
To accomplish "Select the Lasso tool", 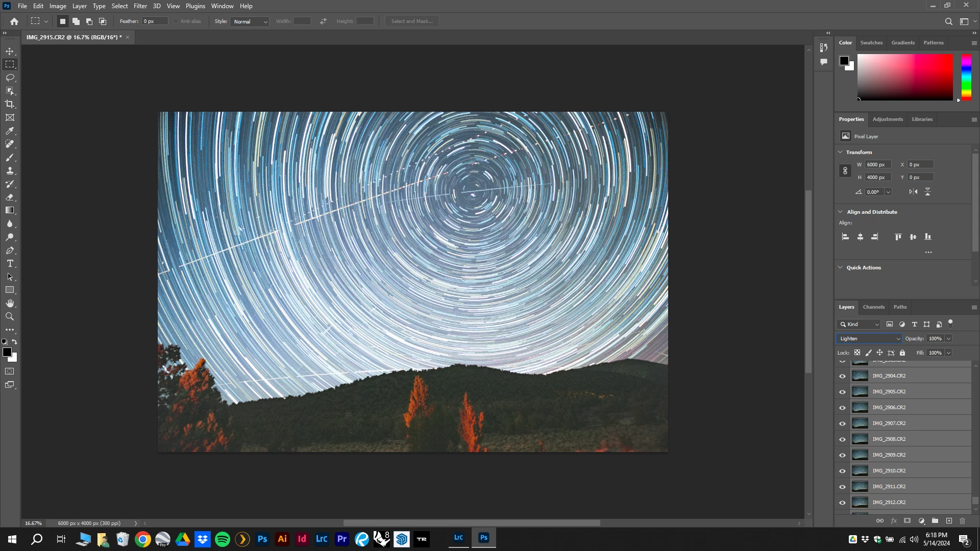I will coord(10,78).
